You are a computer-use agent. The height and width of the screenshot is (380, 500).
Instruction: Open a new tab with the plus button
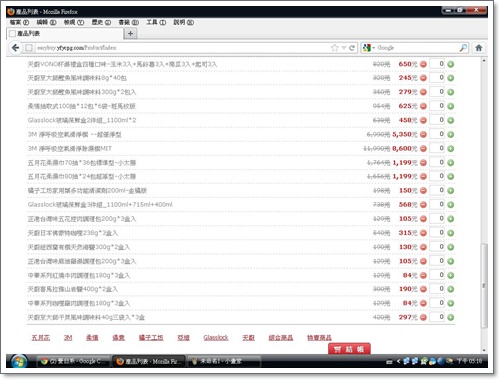130,34
